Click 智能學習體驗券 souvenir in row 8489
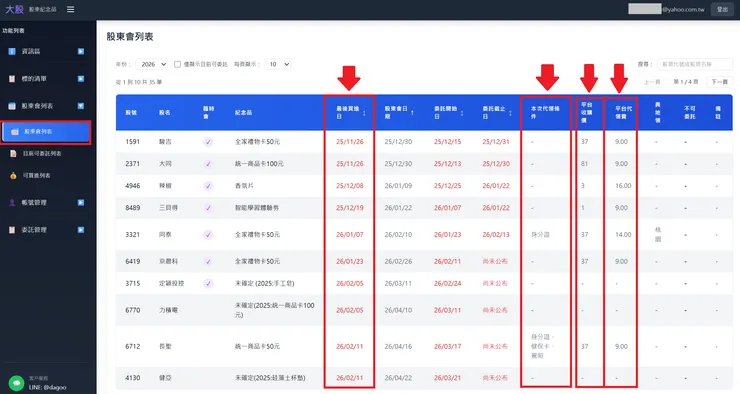The width and height of the screenshot is (740, 394). click(x=257, y=208)
